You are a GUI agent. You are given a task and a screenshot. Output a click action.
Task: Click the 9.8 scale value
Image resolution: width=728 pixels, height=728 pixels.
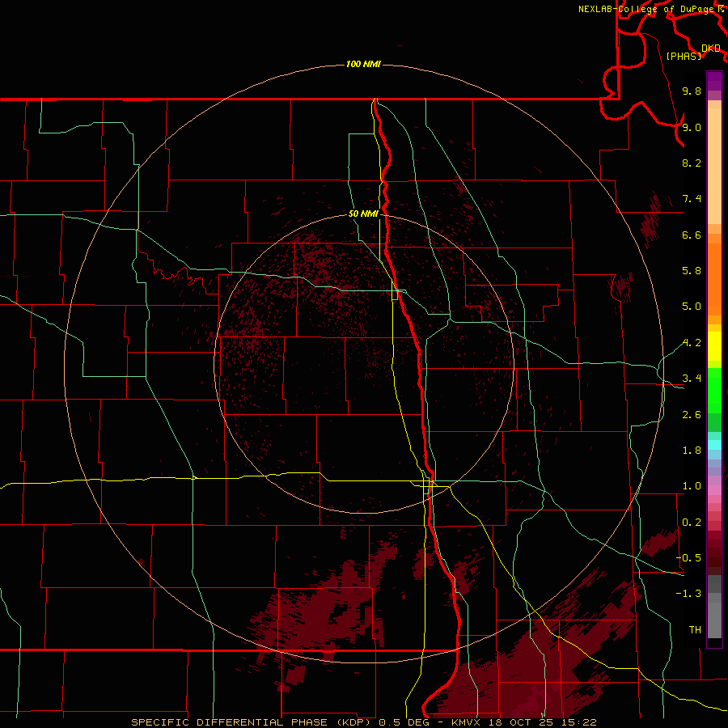(x=692, y=91)
